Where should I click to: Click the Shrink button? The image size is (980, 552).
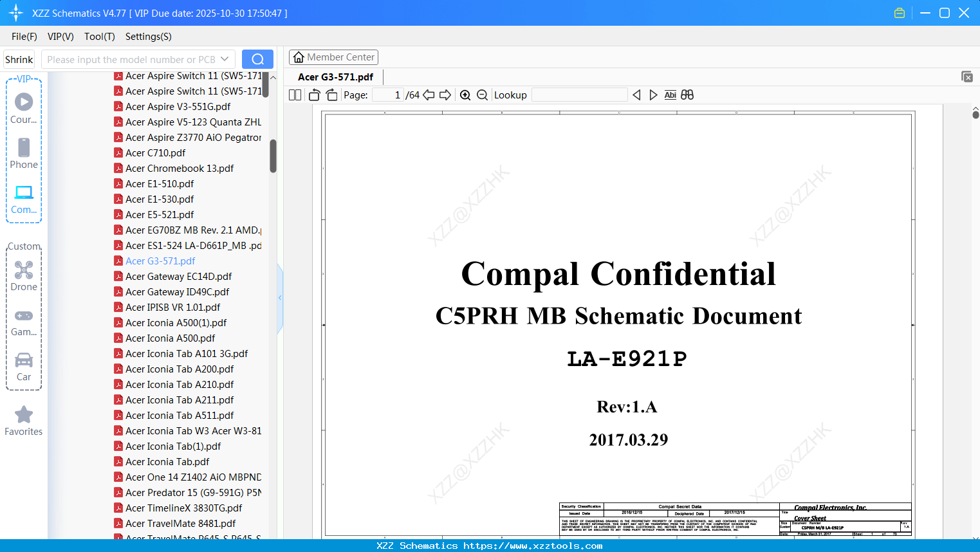(x=19, y=59)
